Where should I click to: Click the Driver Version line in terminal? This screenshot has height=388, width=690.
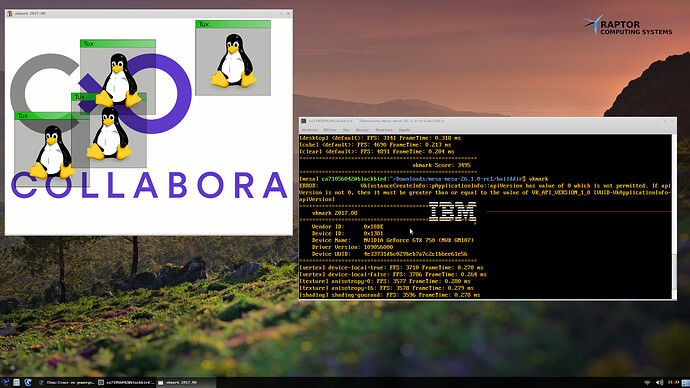(352, 247)
